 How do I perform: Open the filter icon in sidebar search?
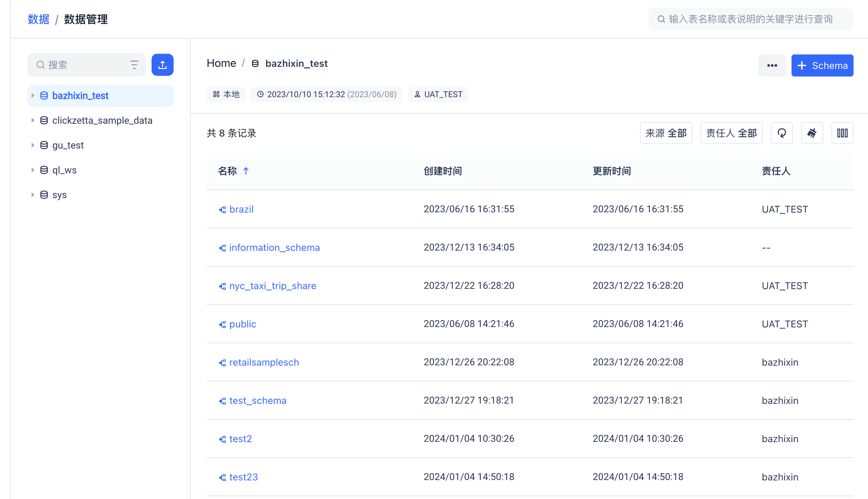coord(134,65)
